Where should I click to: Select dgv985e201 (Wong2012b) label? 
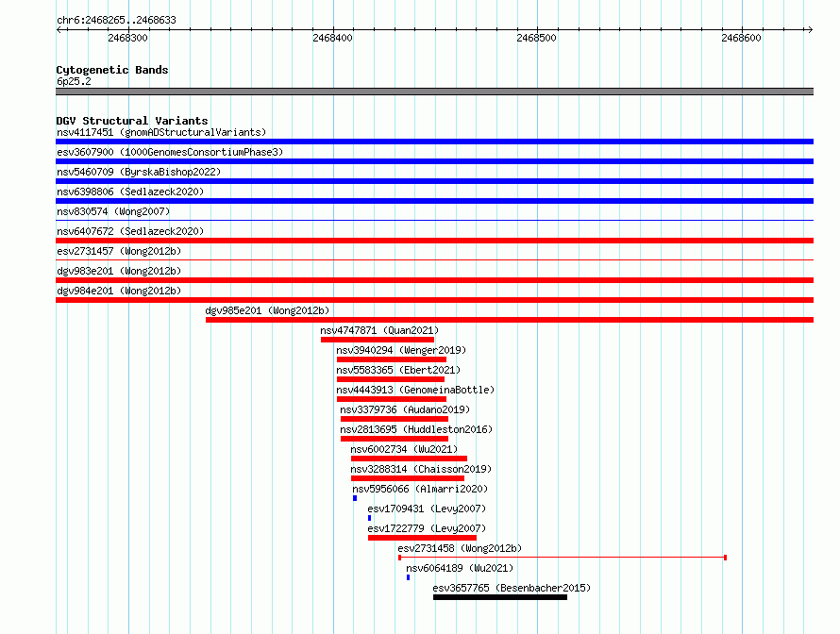(267, 310)
